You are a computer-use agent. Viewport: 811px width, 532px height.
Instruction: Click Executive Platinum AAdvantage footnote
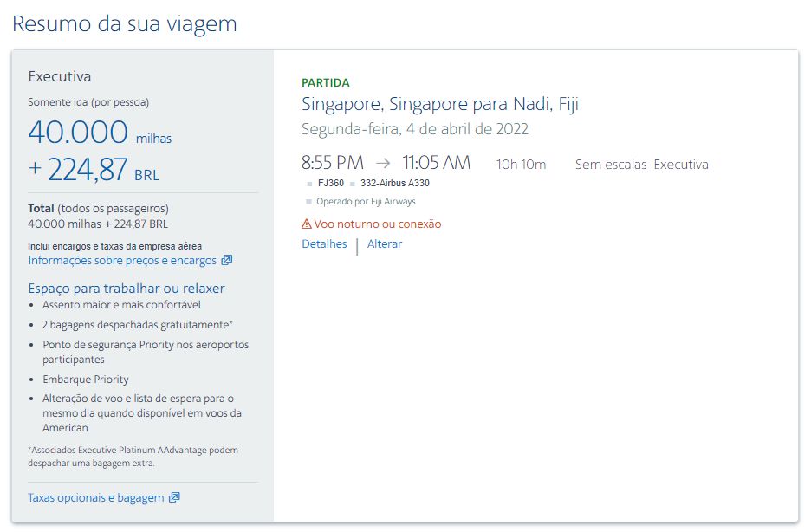coord(133,457)
